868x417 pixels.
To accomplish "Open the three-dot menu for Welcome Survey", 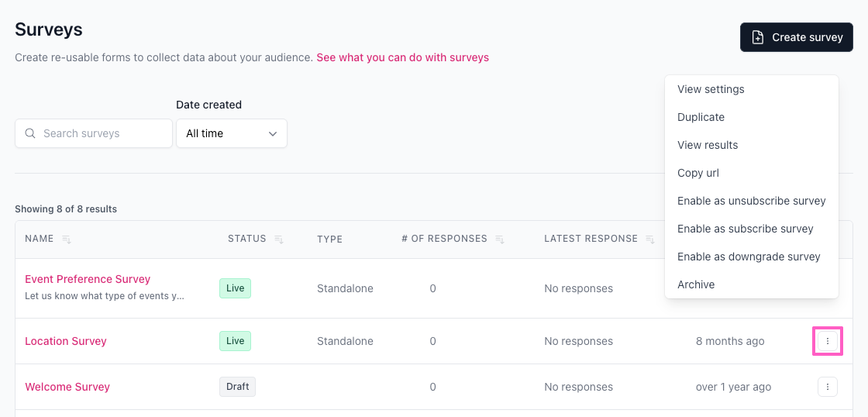I will [827, 387].
